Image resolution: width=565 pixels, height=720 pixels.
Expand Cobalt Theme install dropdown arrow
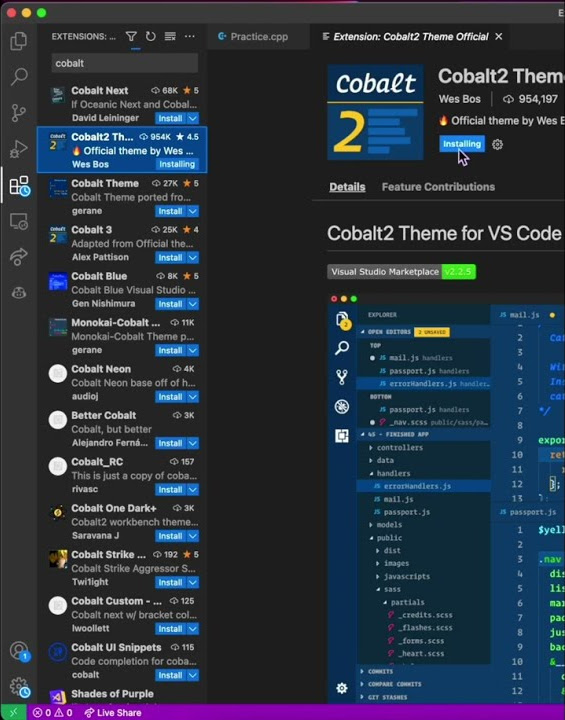tap(193, 211)
